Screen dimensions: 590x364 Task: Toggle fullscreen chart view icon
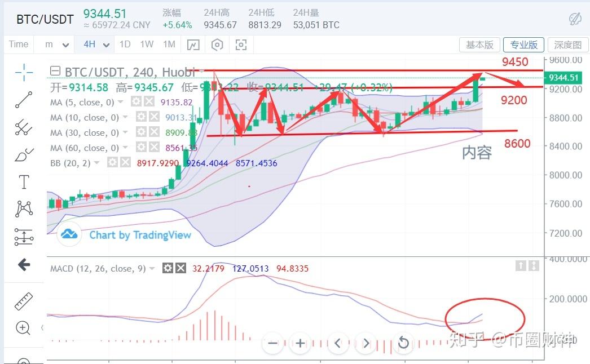coord(241,45)
